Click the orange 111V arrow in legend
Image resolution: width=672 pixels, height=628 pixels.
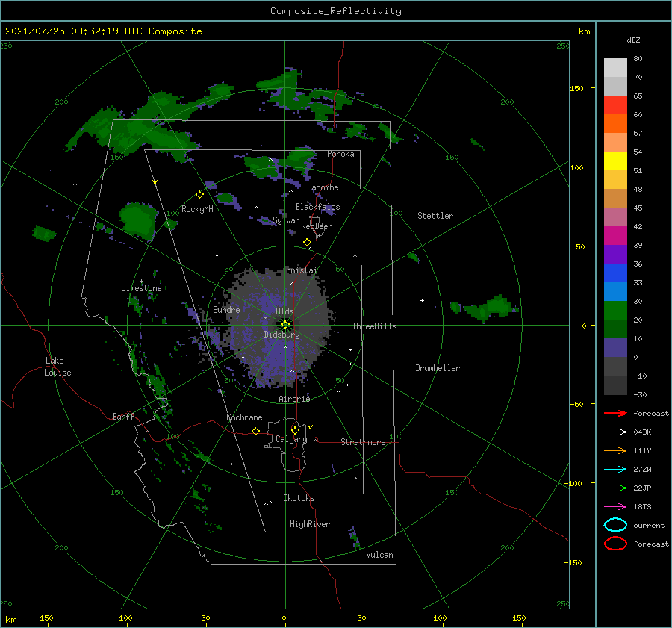615,450
